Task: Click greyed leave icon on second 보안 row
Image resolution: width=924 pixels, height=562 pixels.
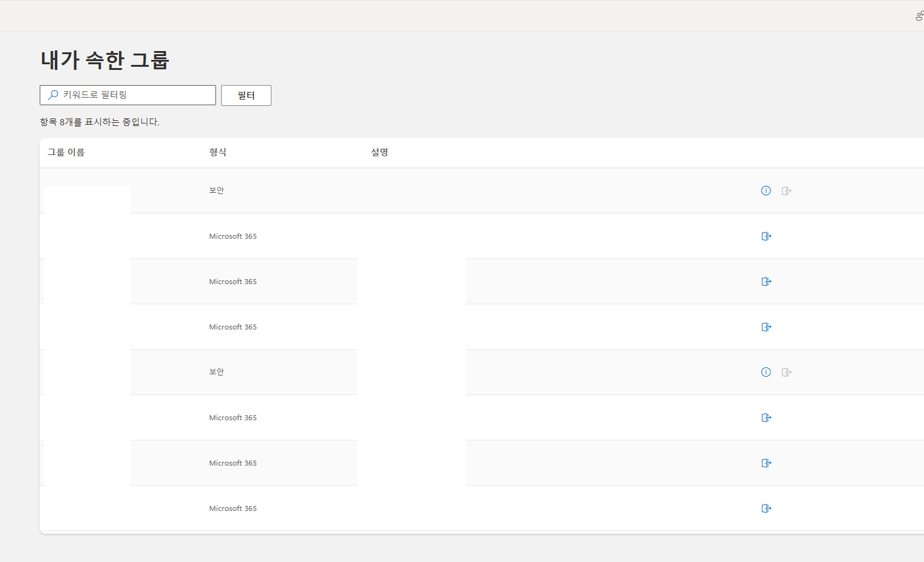Action: click(x=787, y=372)
